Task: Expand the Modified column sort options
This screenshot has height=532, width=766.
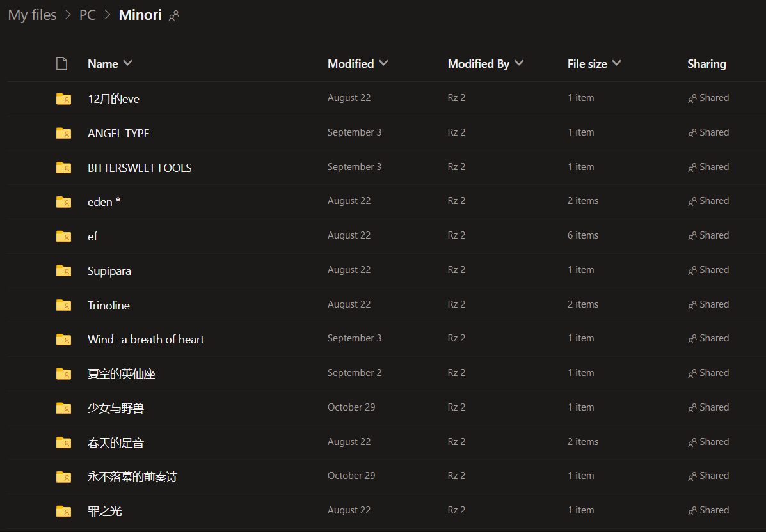Action: pyautogui.click(x=383, y=63)
